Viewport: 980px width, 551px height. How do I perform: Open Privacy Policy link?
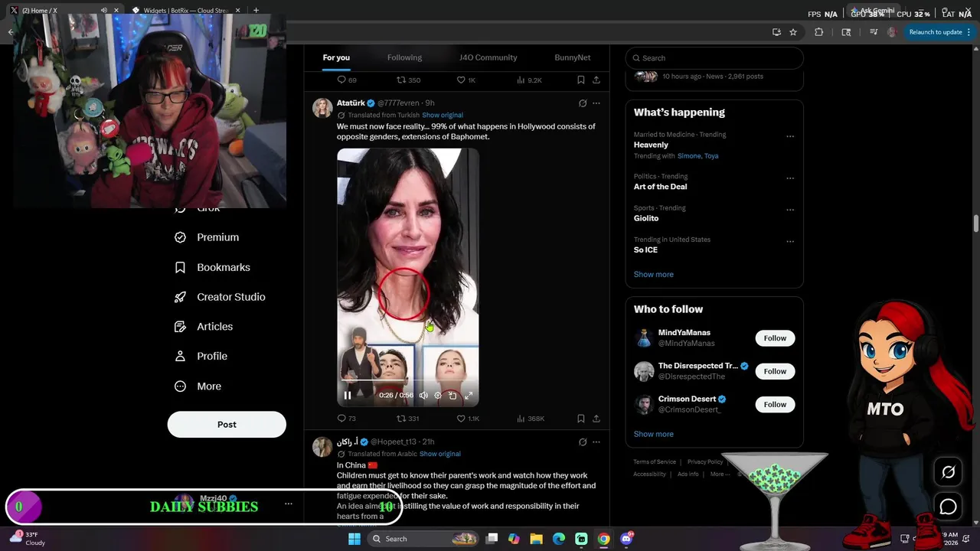705,461
